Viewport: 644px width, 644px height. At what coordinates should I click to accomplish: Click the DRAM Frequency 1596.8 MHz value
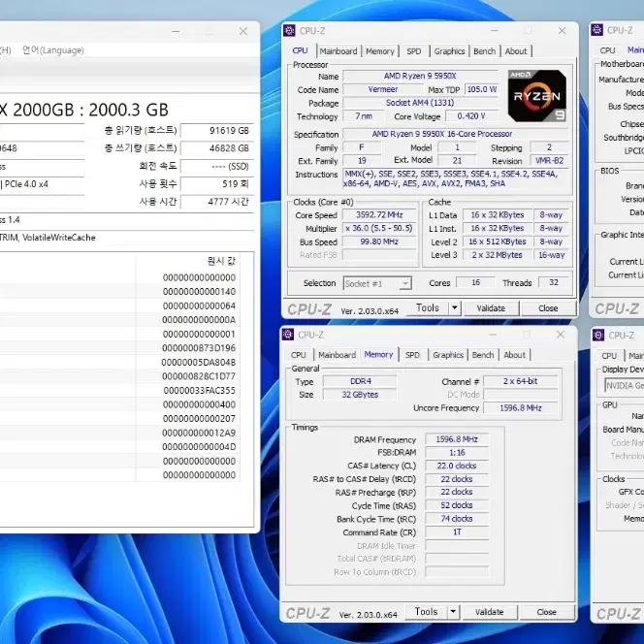click(x=457, y=439)
